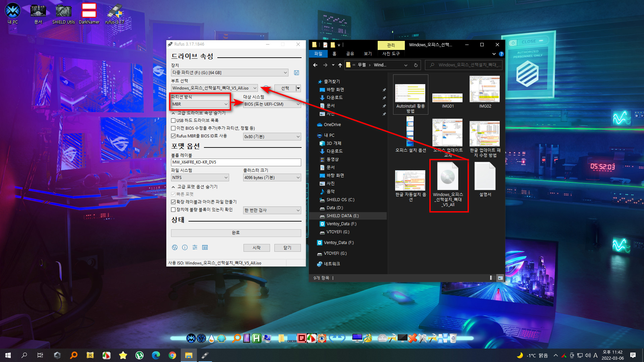Select AutoInstall 활용 방법 image file
The image size is (644, 362).
point(411,95)
